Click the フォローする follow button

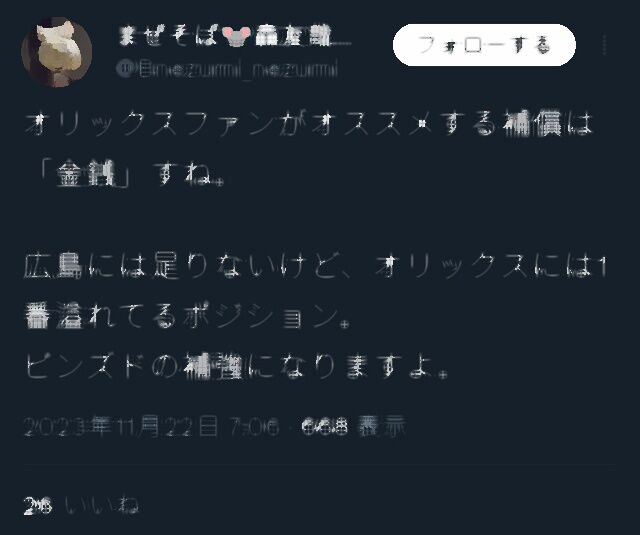click(x=484, y=45)
